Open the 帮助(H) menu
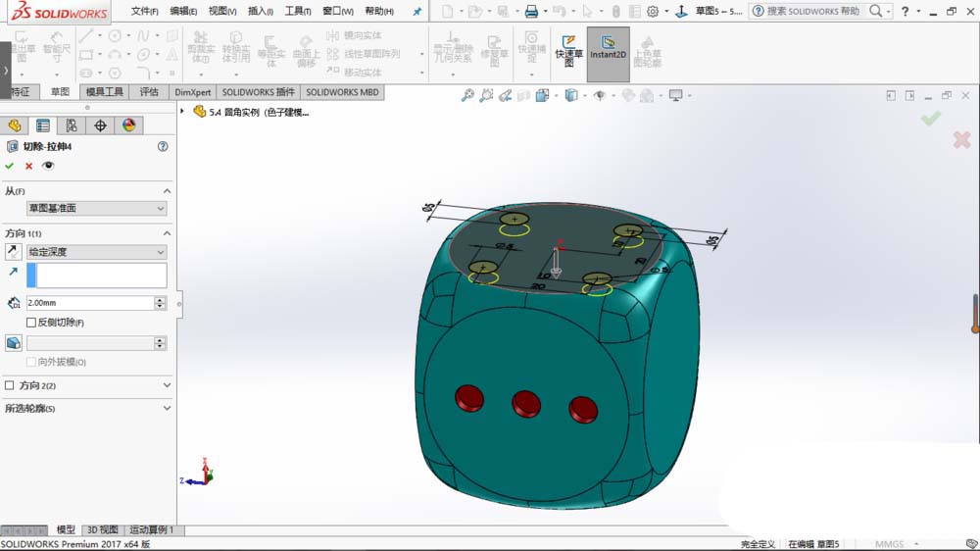 [x=378, y=11]
